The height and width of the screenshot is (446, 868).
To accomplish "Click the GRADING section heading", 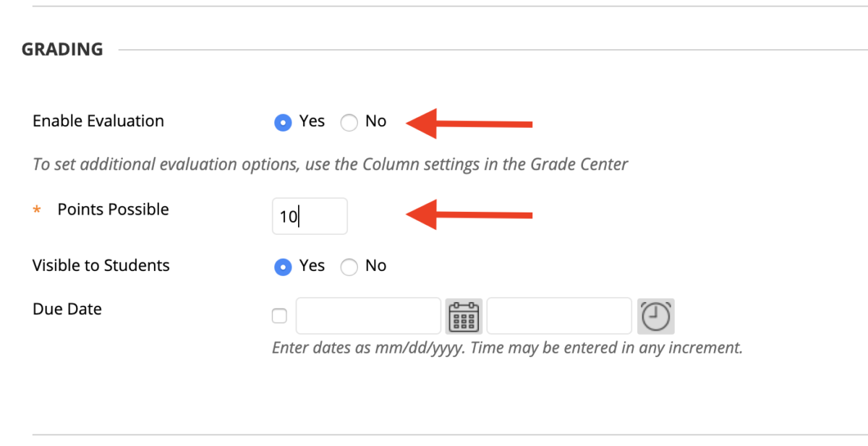I will (62, 50).
